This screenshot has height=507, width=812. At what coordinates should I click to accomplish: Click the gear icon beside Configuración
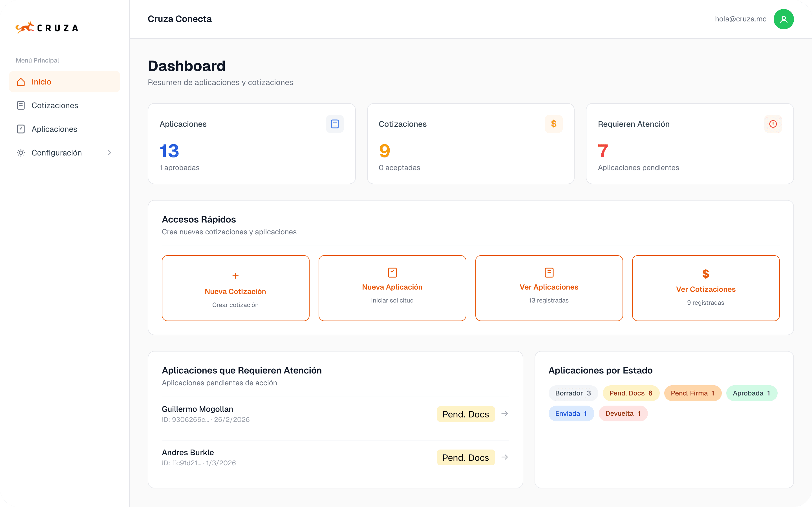(x=21, y=153)
